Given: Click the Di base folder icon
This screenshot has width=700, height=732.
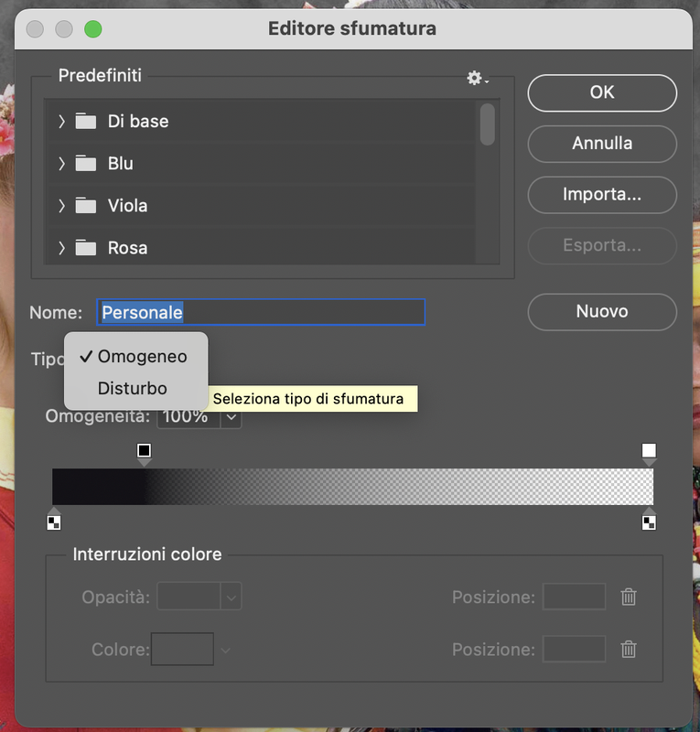Looking at the screenshot, I should point(86,121).
